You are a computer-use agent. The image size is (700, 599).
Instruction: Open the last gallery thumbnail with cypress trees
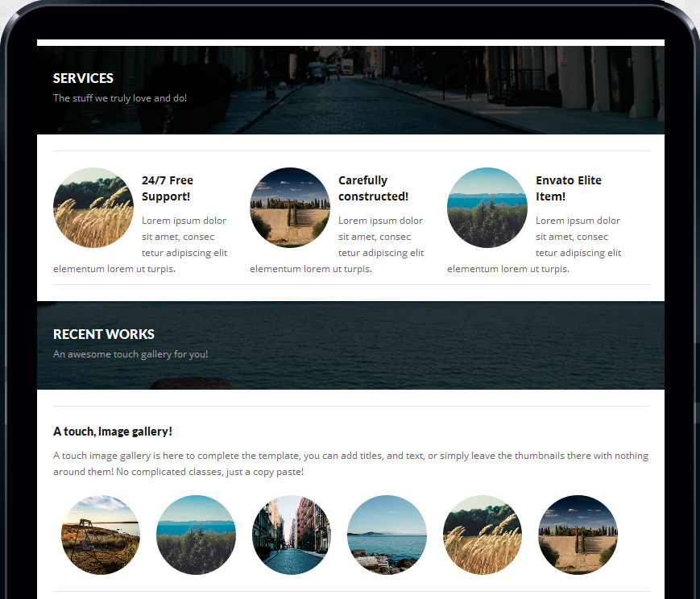click(578, 535)
